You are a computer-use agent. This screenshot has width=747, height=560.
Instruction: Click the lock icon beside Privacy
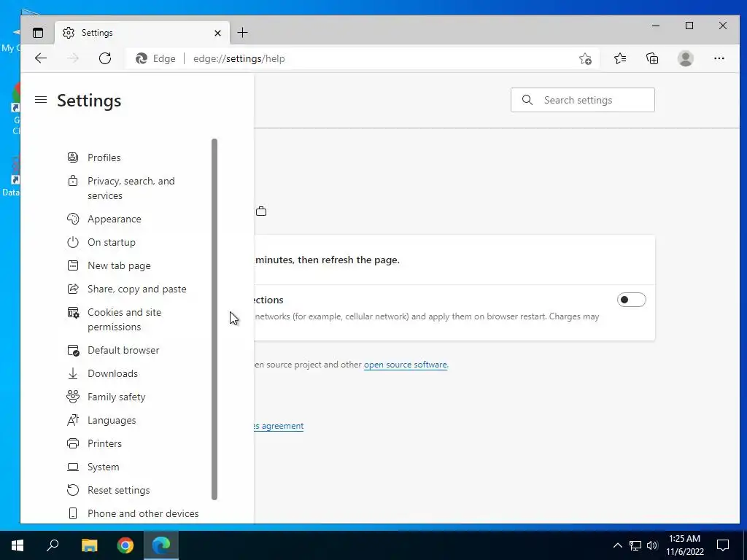[x=73, y=181]
